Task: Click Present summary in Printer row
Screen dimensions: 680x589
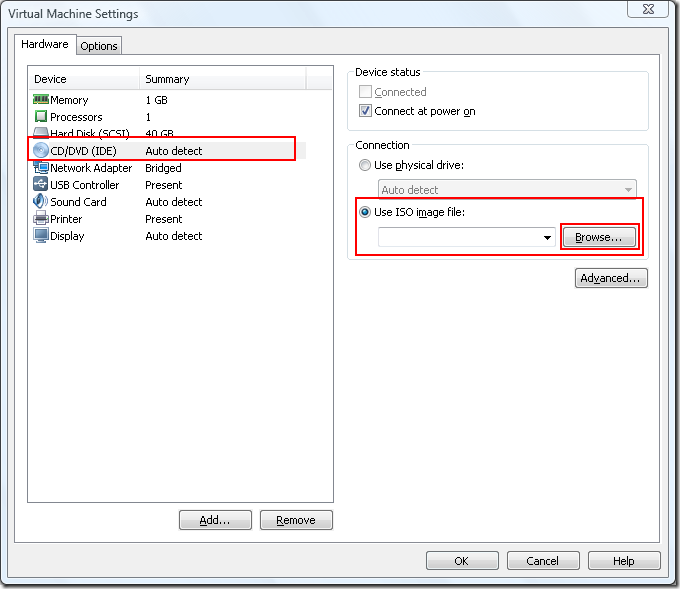Action: point(164,219)
